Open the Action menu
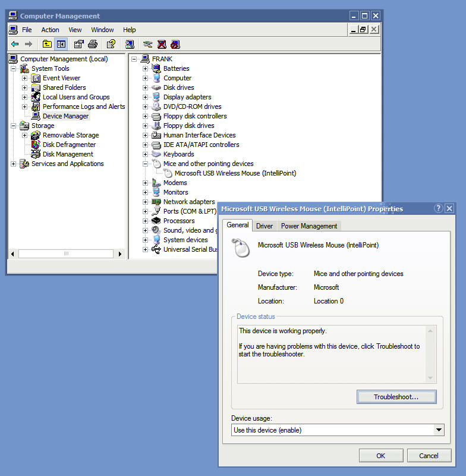Screen dimensions: 466x476 pos(50,30)
